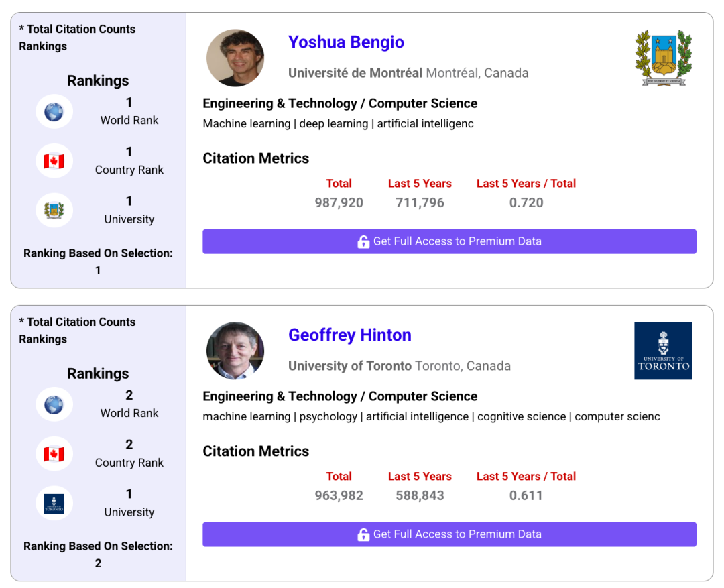
Task: Click Yoshua Bengio's Canada flag Country Rank icon
Action: (54, 161)
